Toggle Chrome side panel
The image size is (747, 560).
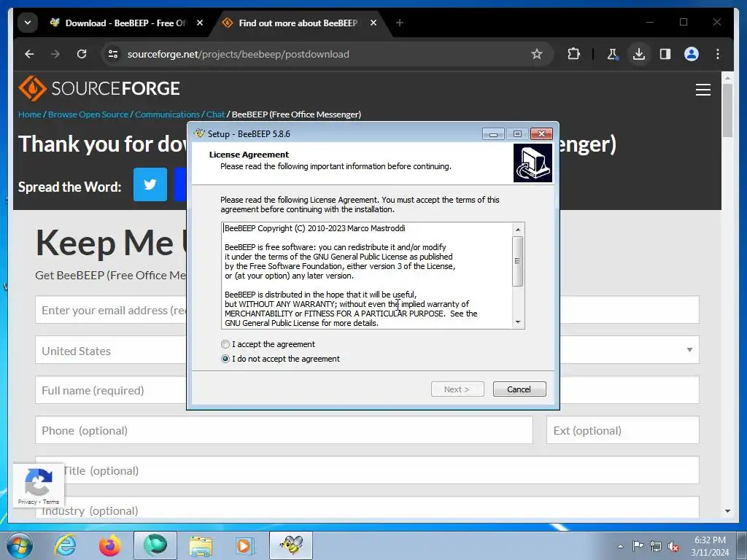pos(665,54)
